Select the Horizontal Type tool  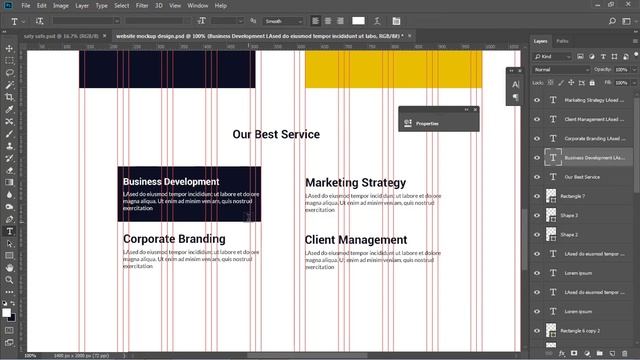pos(9,231)
